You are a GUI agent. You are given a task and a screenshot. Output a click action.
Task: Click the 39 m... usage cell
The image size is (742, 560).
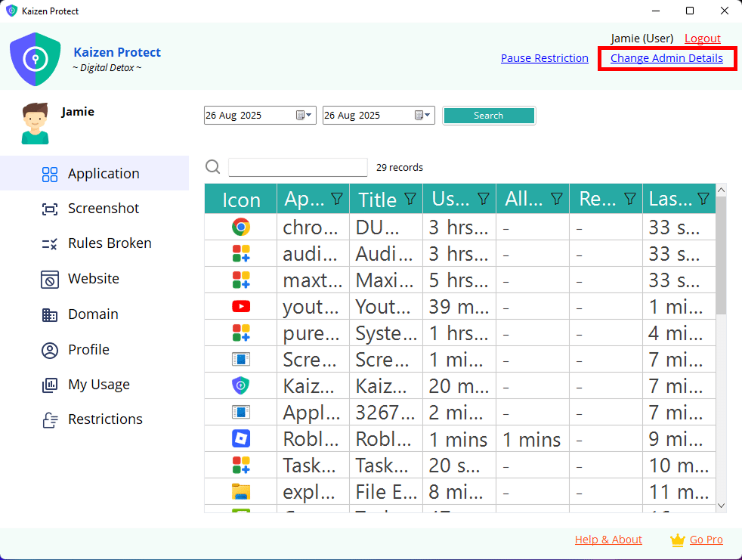459,307
